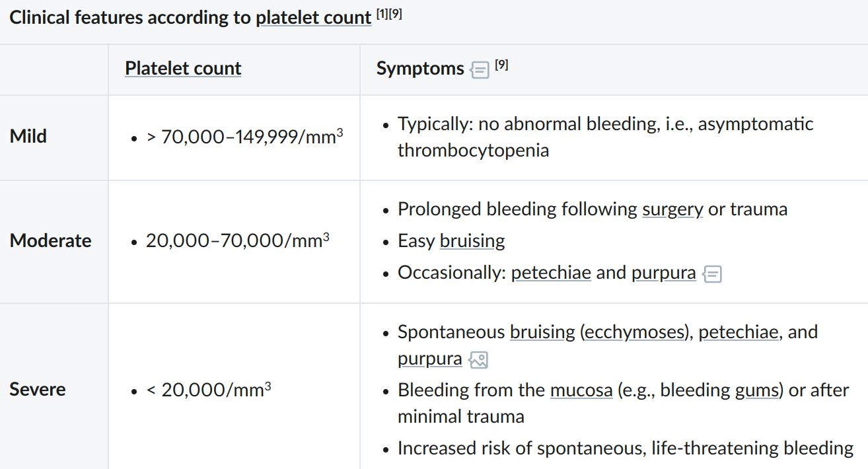Viewport: 868px width, 469px height.
Task: Open the mucosa link
Action: (581, 390)
